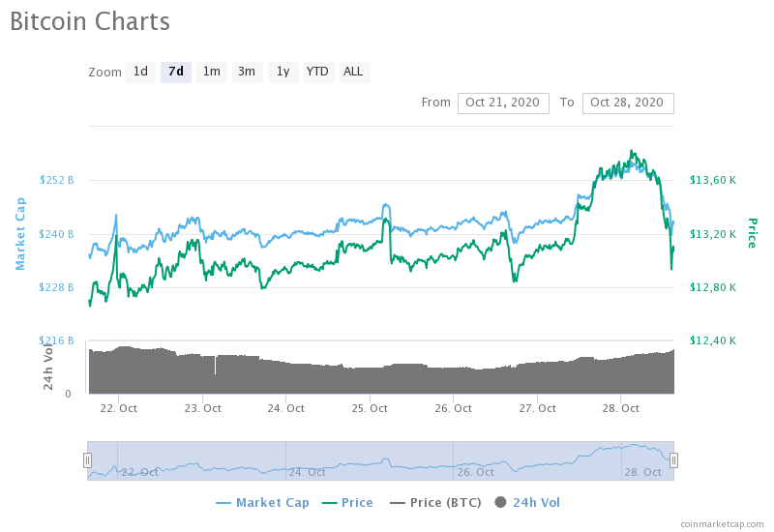This screenshot has width=774, height=532.
Task: Click the To date field
Action: pyautogui.click(x=627, y=103)
